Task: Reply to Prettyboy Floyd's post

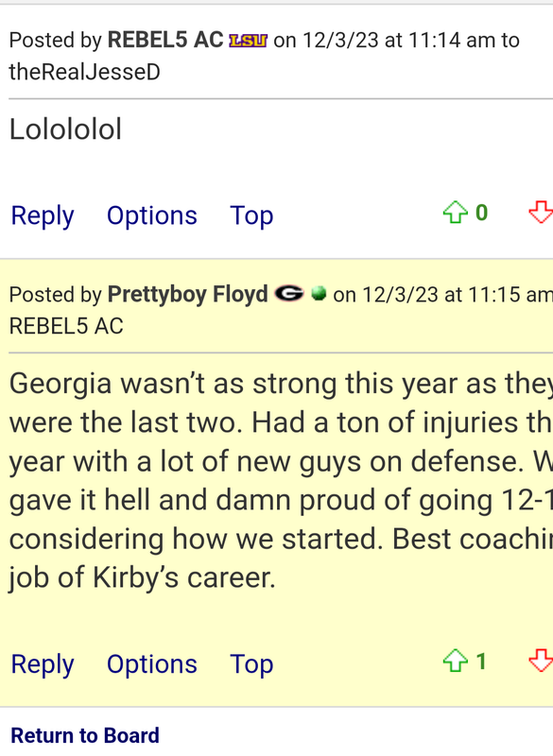Action: (x=43, y=664)
